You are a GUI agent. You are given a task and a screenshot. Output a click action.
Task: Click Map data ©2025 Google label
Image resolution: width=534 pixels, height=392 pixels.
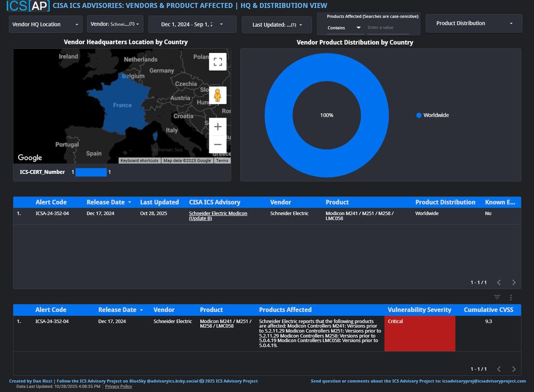click(x=187, y=160)
